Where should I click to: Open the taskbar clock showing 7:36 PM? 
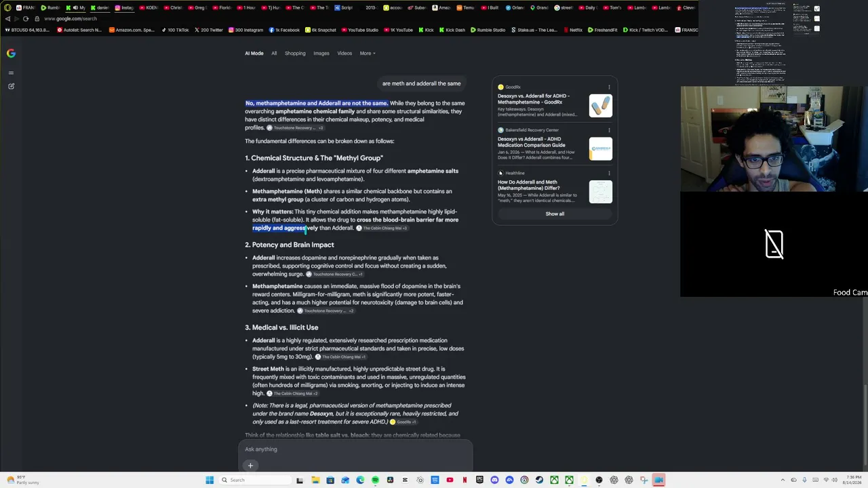click(853, 480)
